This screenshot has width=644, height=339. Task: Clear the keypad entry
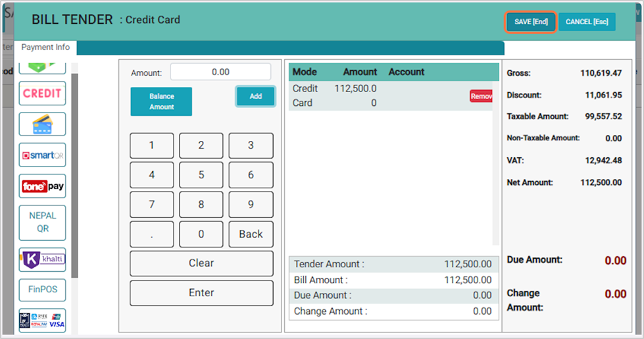[201, 263]
